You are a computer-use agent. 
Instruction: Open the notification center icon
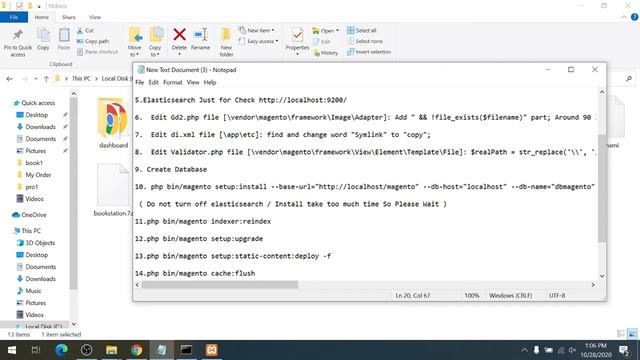624,350
